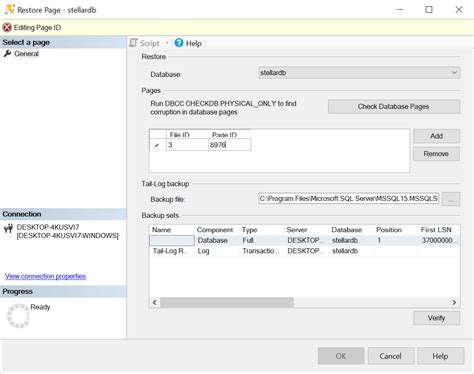474x374 pixels.
Task: Click the File ID column header
Action: tap(187, 134)
